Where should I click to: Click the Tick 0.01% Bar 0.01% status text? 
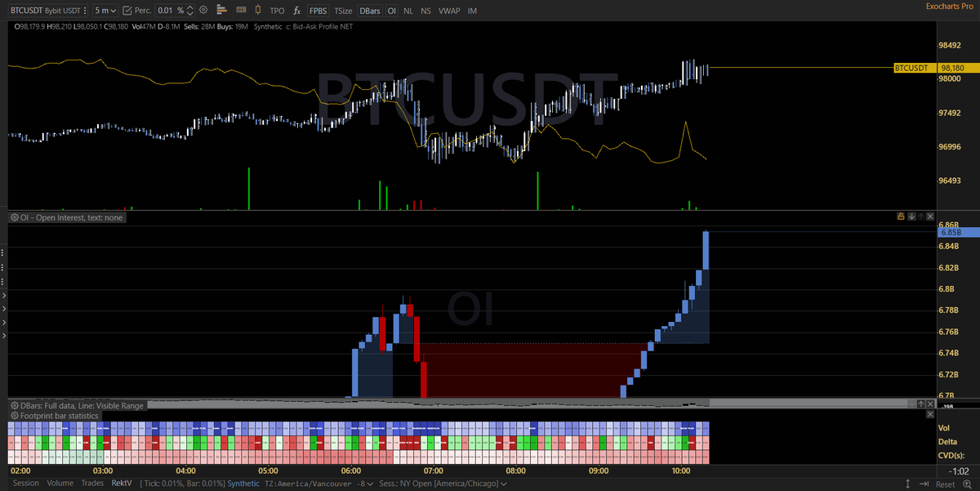pos(183,484)
